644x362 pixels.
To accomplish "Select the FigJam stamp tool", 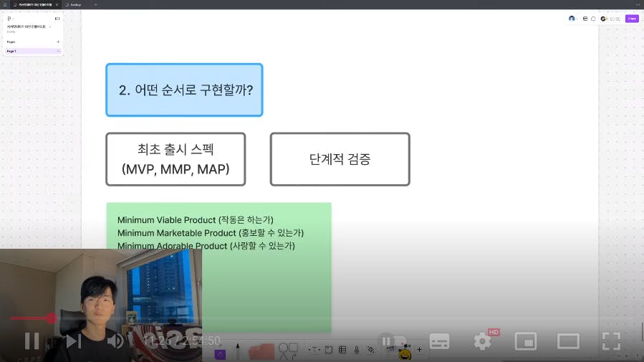I will click(357, 350).
